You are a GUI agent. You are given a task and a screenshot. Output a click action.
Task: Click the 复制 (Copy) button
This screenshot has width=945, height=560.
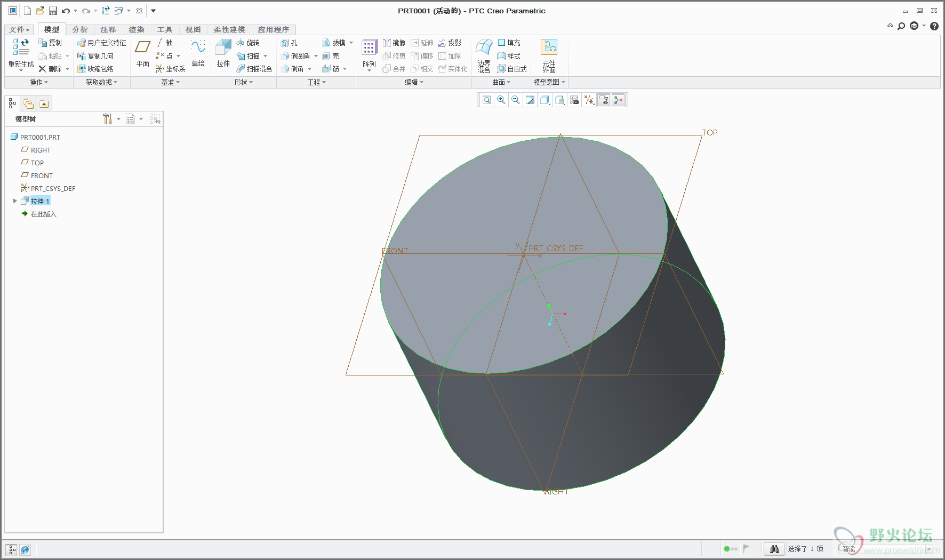coord(51,43)
